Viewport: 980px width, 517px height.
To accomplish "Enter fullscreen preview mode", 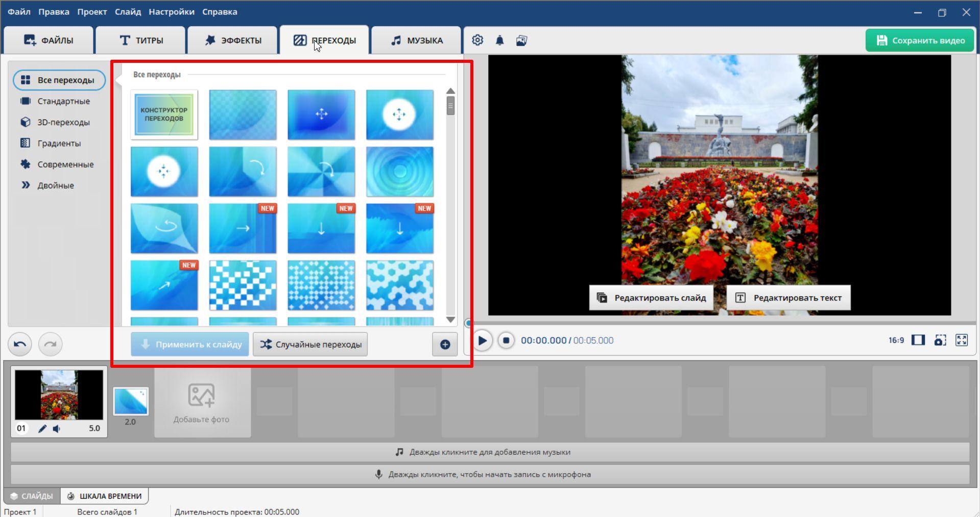I will (962, 340).
